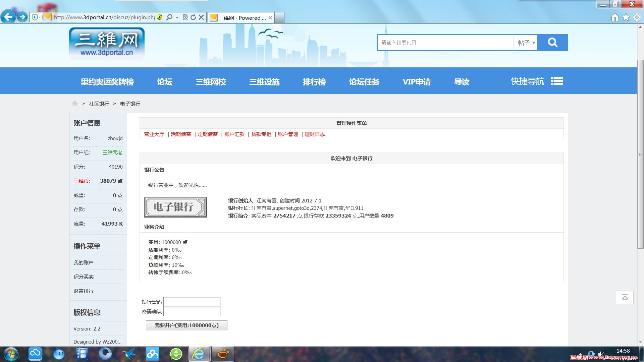
Task: Click the 我要开户 open account button
Action: pos(186,325)
